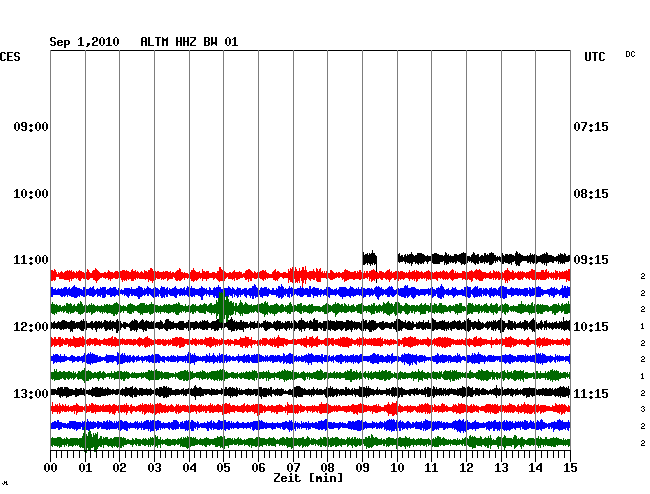
Task: Click the 09:15 UTC time label
Action: 591,260
